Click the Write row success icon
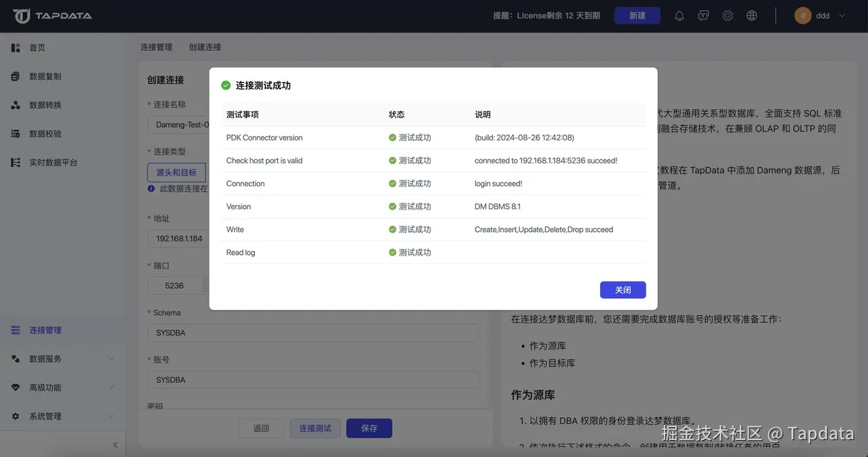868x457 pixels. tap(393, 230)
